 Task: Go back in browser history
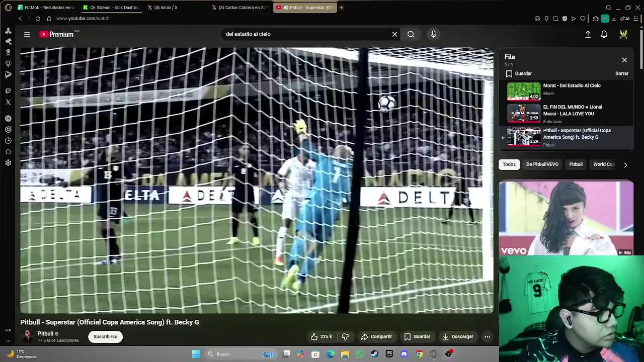click(20, 19)
